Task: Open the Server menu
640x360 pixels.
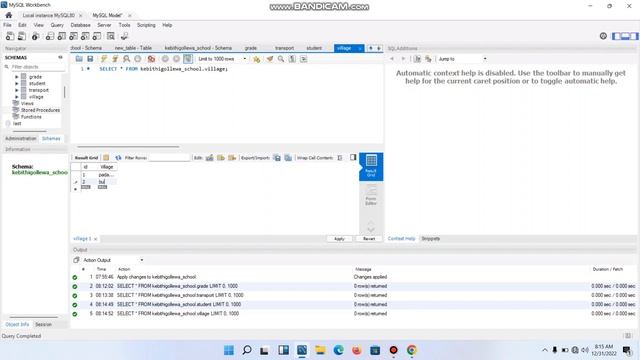Action: [x=104, y=25]
